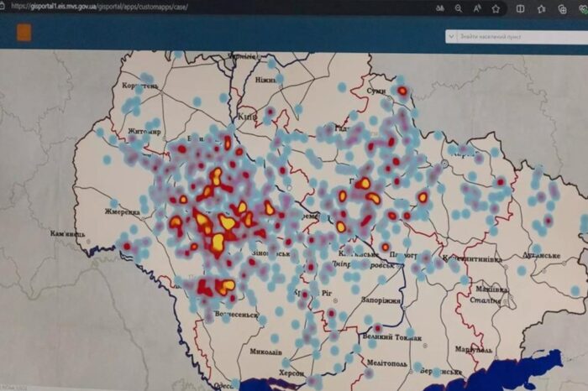
Task: Add page to favorites with star icon
Action: point(496,8)
